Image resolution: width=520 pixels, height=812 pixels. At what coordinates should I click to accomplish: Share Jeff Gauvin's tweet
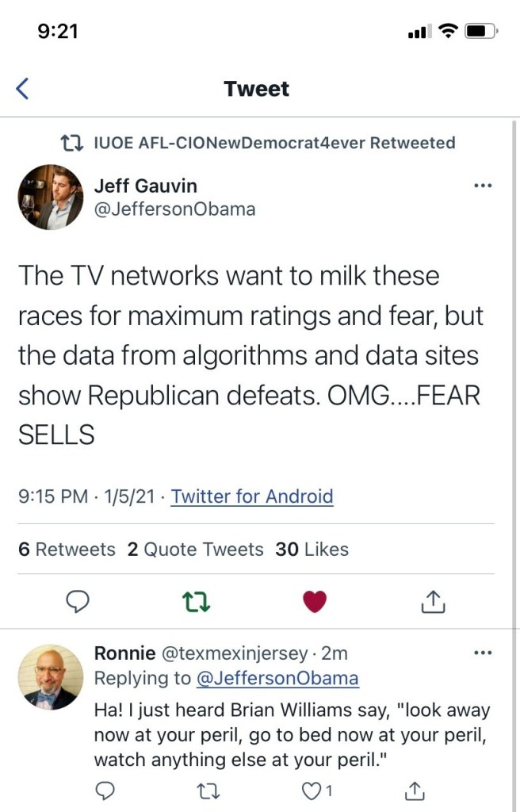[433, 603]
